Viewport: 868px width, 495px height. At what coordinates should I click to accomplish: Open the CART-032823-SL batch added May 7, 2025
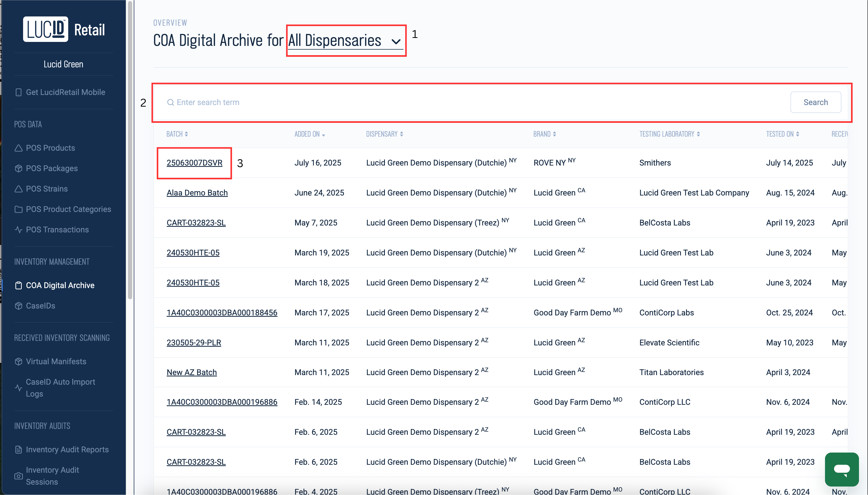click(196, 223)
